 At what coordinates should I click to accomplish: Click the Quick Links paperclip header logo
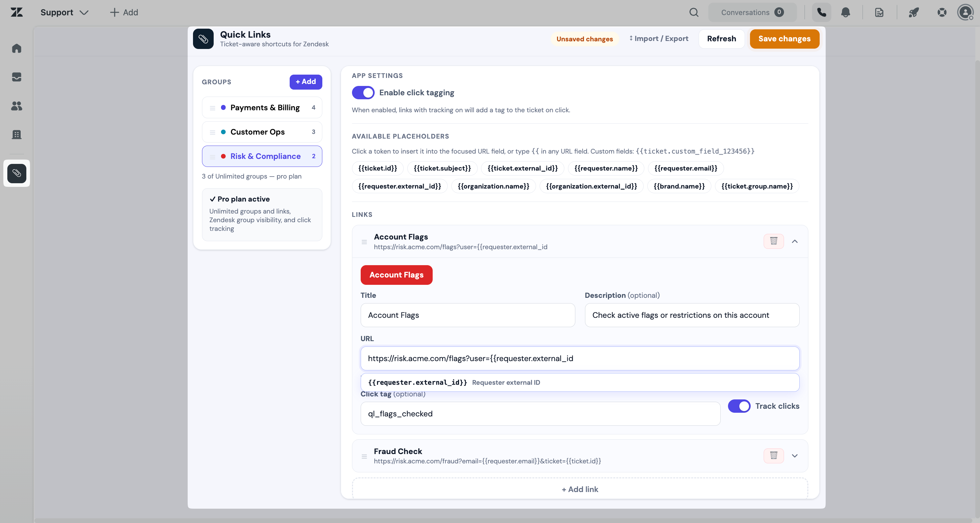[203, 39]
